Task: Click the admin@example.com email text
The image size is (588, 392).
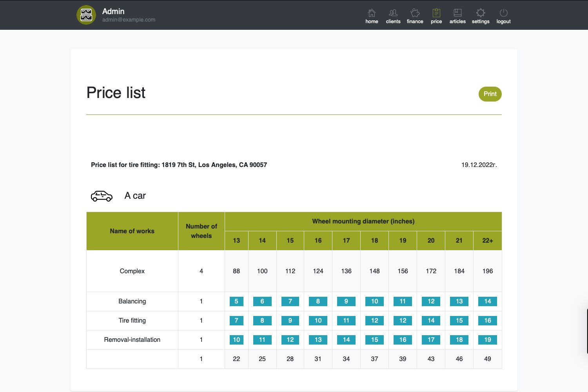Action: point(129,20)
